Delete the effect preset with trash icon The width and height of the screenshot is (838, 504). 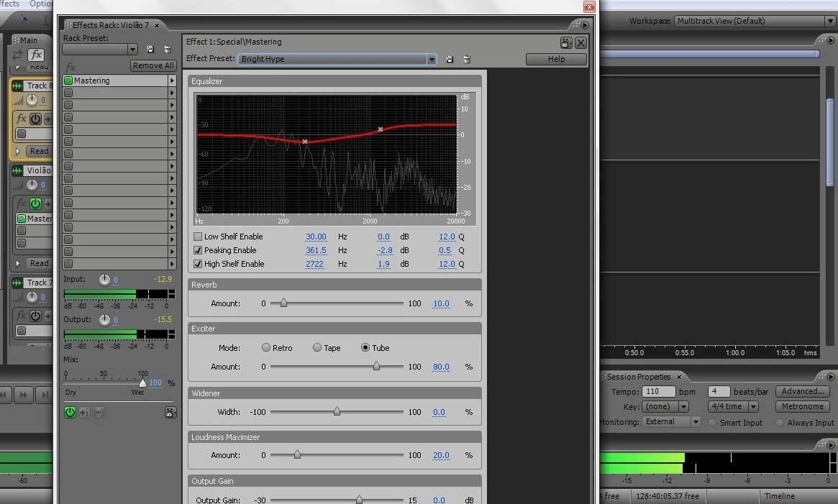467,60
